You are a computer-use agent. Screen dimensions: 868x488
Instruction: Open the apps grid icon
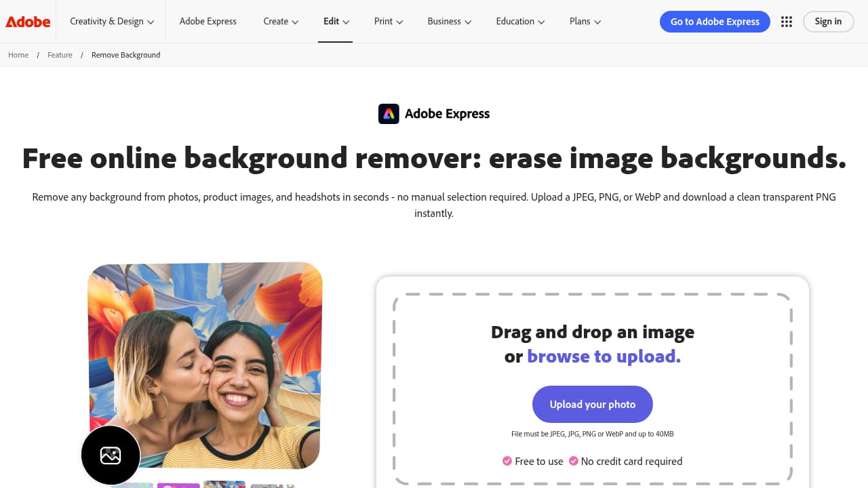pos(787,22)
